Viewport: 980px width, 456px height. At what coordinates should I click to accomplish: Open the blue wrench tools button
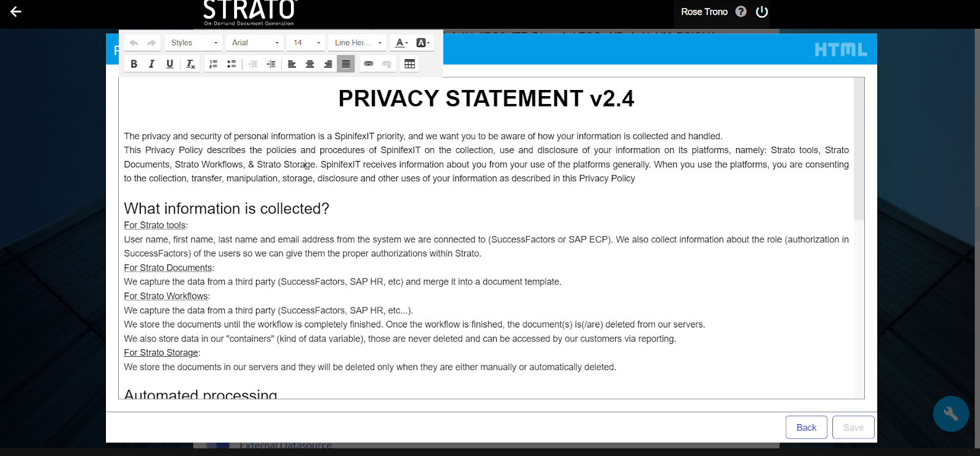(x=951, y=414)
